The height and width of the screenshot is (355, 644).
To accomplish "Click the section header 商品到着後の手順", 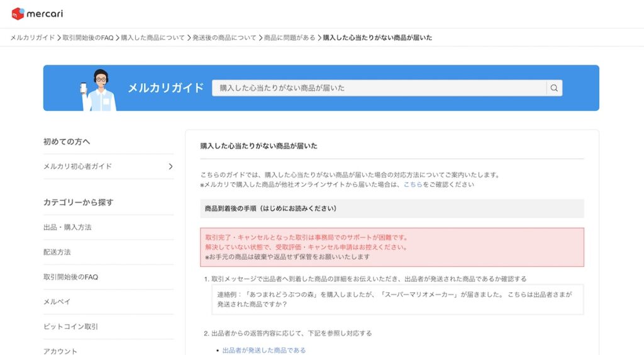I will point(392,209).
